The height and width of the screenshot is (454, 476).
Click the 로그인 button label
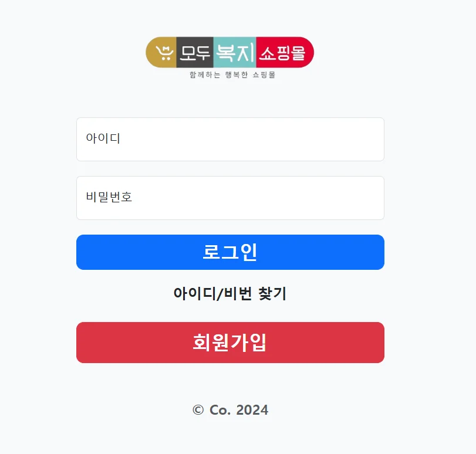tap(229, 252)
